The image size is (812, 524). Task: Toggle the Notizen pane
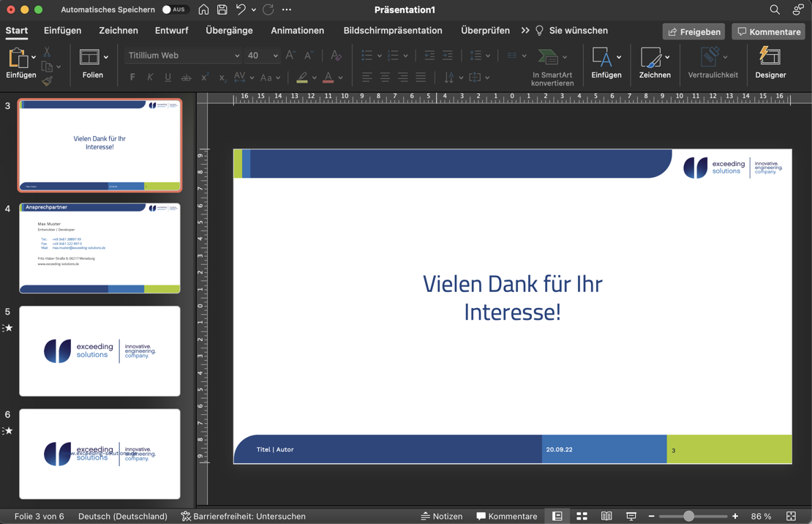[x=441, y=516]
